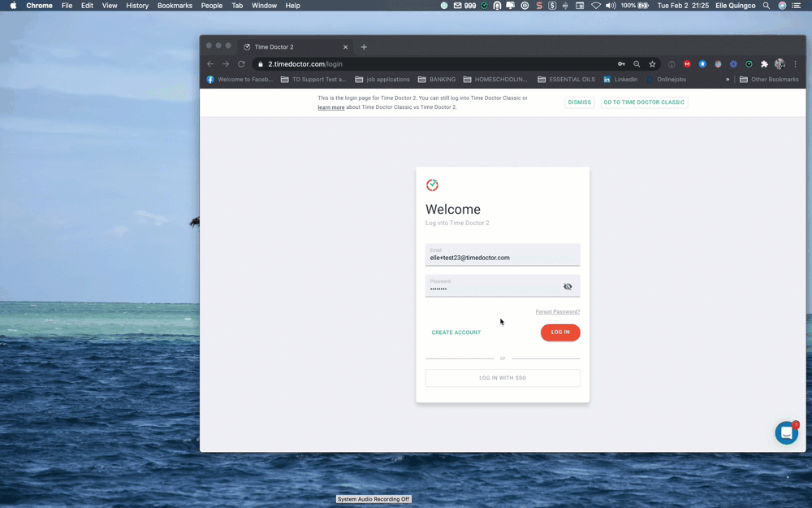
Task: Bookmark this page with star icon
Action: pyautogui.click(x=653, y=63)
